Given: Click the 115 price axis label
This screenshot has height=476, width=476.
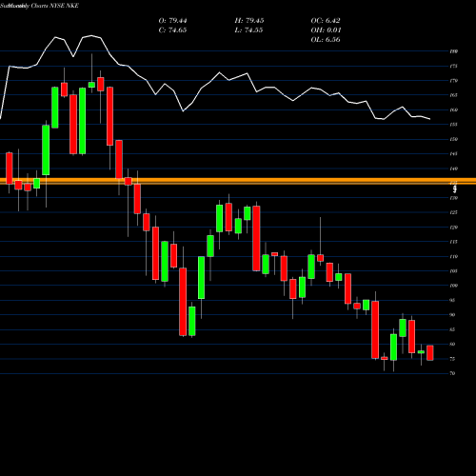Looking at the screenshot, I should point(454,242).
